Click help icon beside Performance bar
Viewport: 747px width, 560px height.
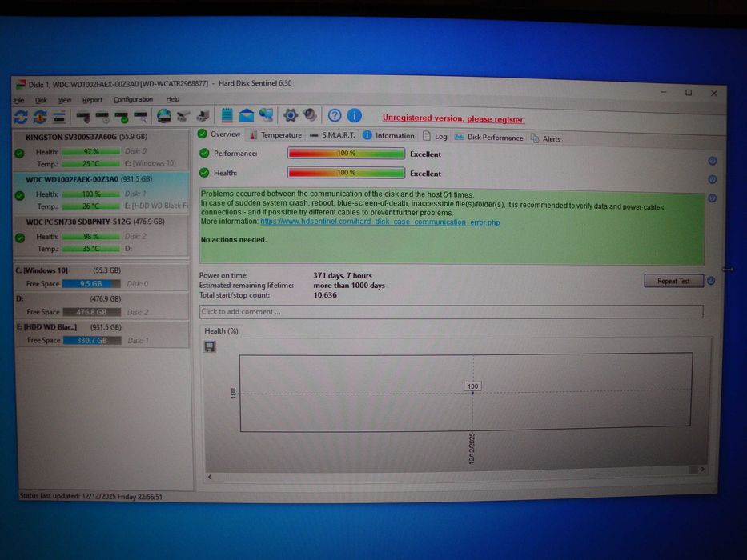pyautogui.click(x=713, y=161)
